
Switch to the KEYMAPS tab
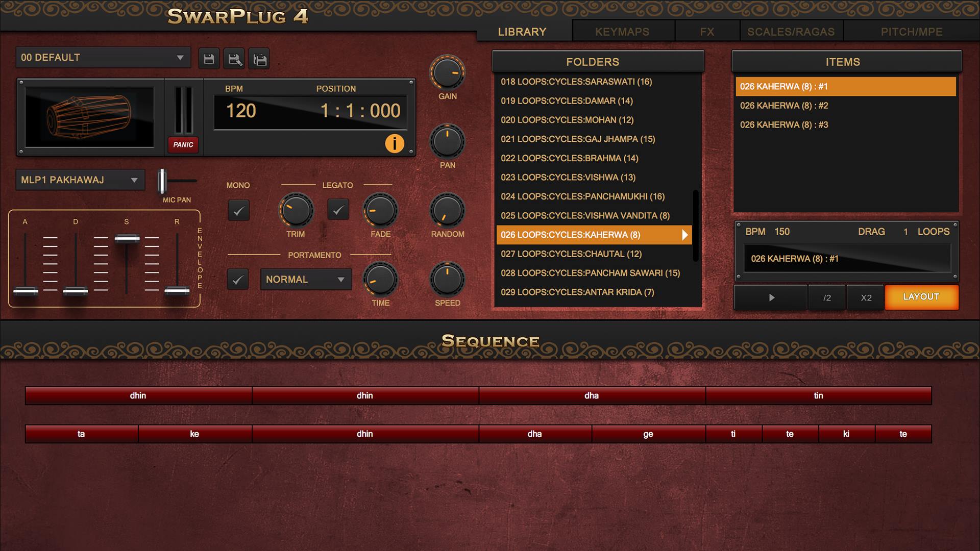622,32
